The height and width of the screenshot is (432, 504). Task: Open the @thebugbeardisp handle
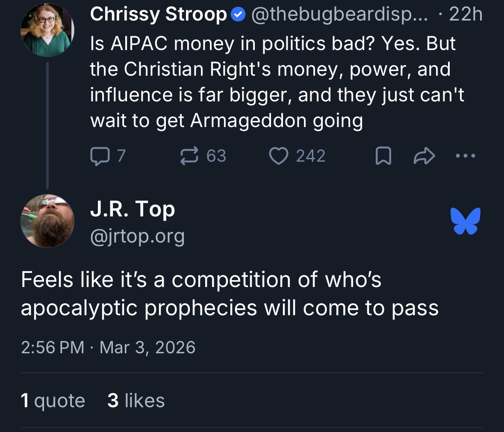339,15
